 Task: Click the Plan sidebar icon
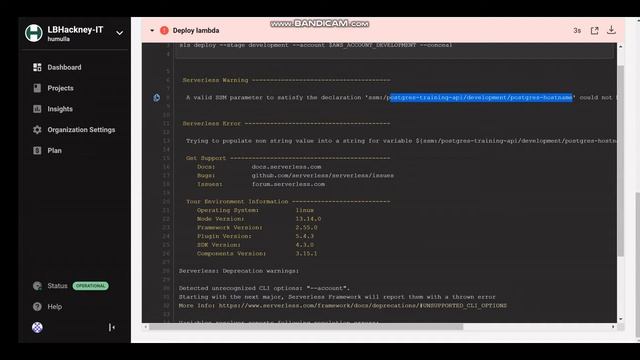pos(37,151)
